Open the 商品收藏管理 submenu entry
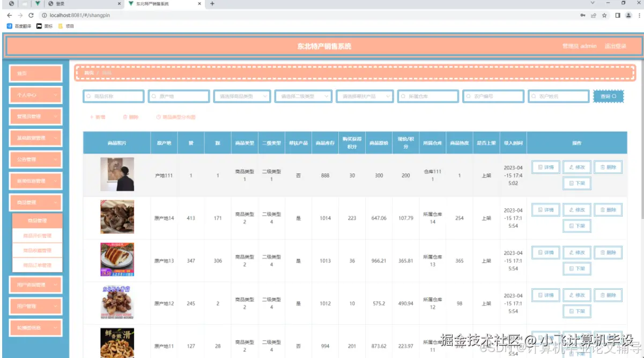The height and width of the screenshot is (358, 644). [38, 250]
